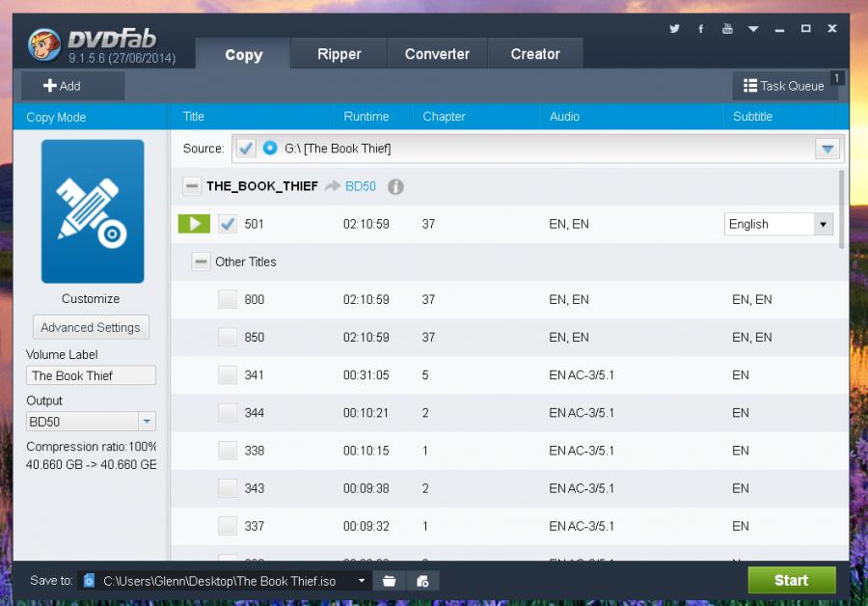The width and height of the screenshot is (868, 606).
Task: Click the ISO image output icon
Action: tap(423, 581)
